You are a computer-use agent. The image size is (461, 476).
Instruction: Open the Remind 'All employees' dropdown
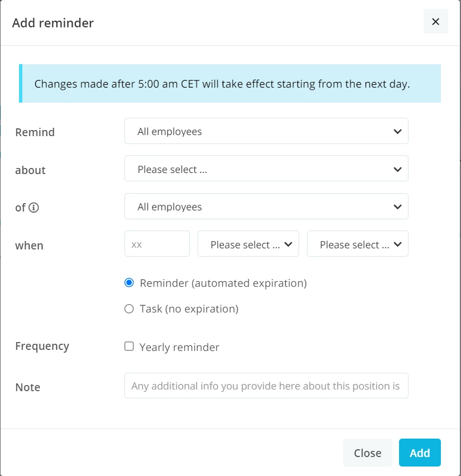(266, 131)
